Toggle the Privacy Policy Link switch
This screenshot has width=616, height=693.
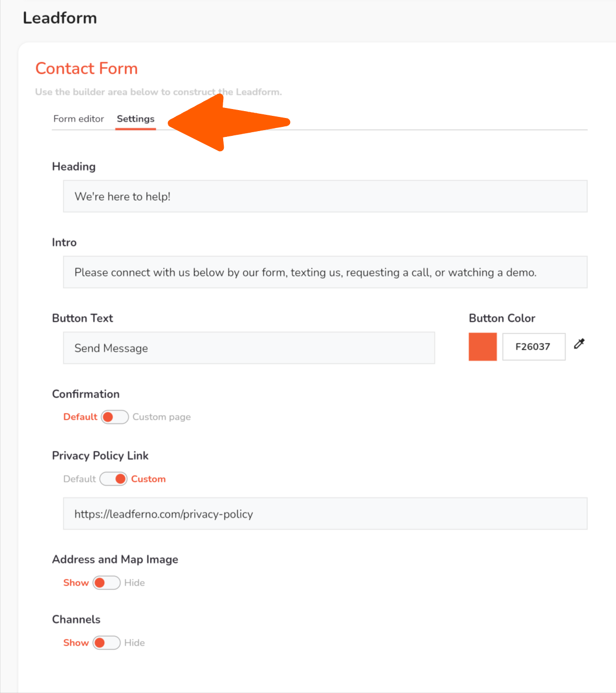(x=114, y=479)
